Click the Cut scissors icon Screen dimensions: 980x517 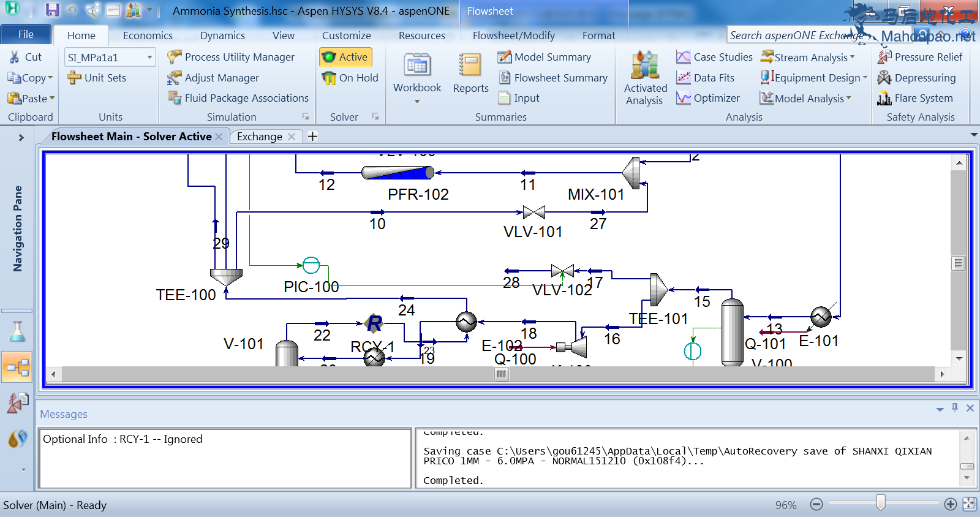click(14, 57)
